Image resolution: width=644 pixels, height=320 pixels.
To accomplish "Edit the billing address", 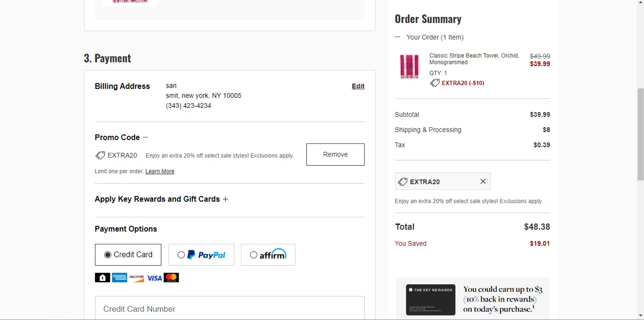I will coord(358,86).
